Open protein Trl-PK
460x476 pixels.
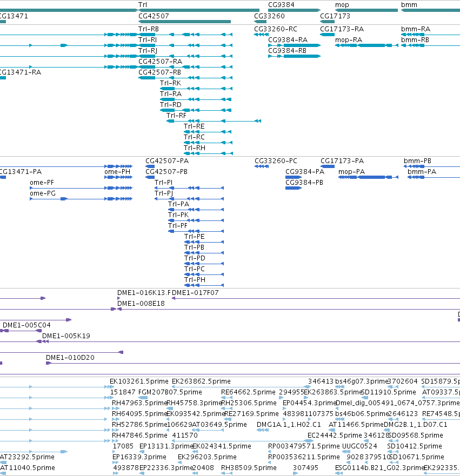click(178, 215)
